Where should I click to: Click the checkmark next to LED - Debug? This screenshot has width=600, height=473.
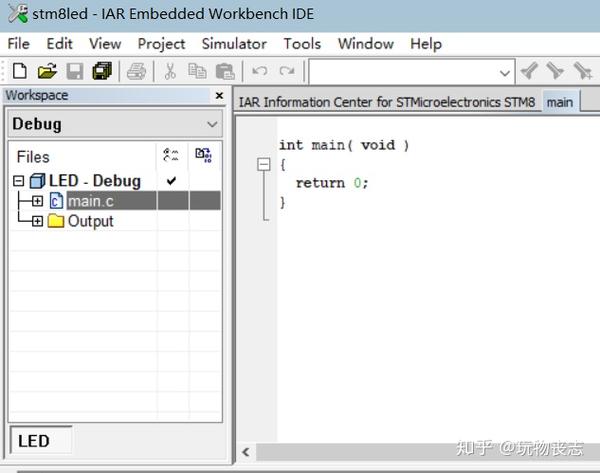[171, 181]
